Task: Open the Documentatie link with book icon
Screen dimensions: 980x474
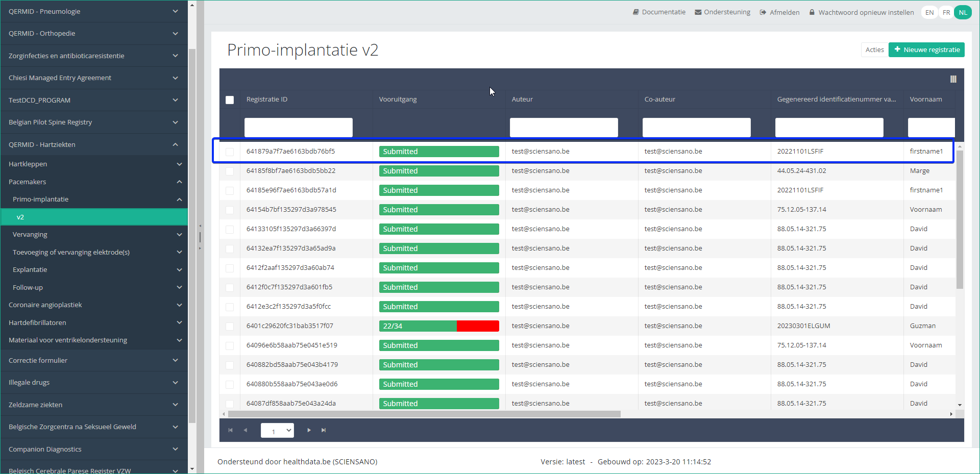Action: [x=659, y=12]
